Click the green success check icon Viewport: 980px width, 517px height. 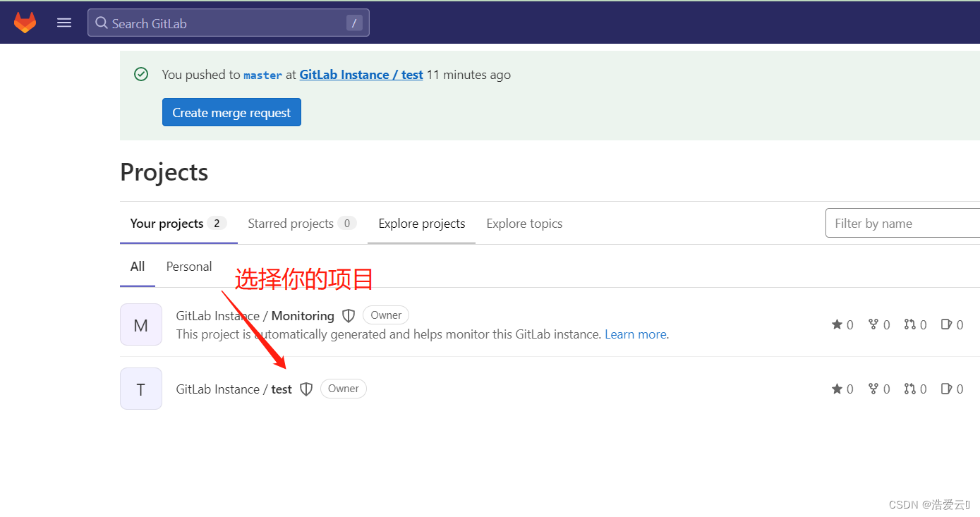point(141,74)
